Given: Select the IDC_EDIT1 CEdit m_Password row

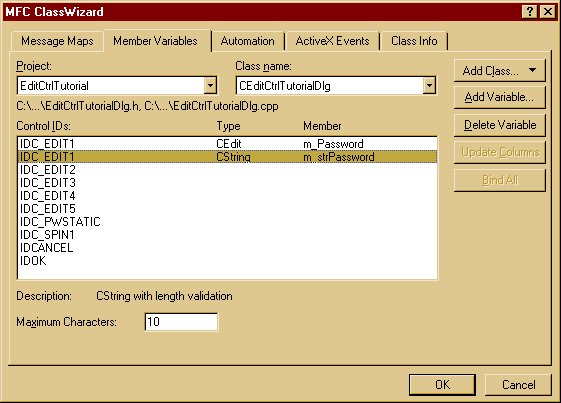Looking at the screenshot, I should (227, 144).
